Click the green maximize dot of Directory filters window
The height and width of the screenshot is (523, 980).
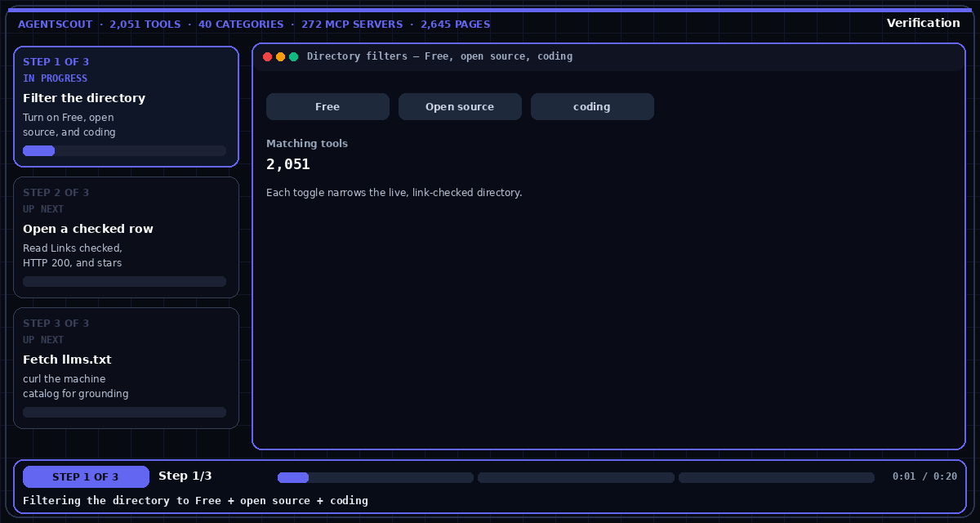[293, 57]
